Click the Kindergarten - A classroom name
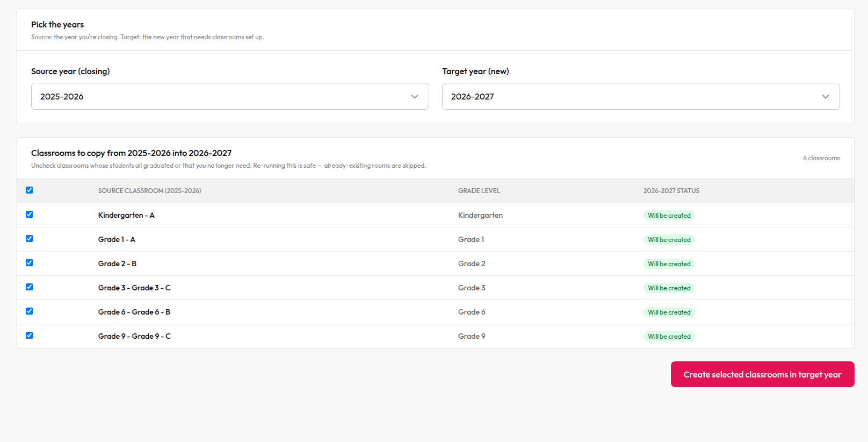This screenshot has height=442, width=868. [x=126, y=215]
